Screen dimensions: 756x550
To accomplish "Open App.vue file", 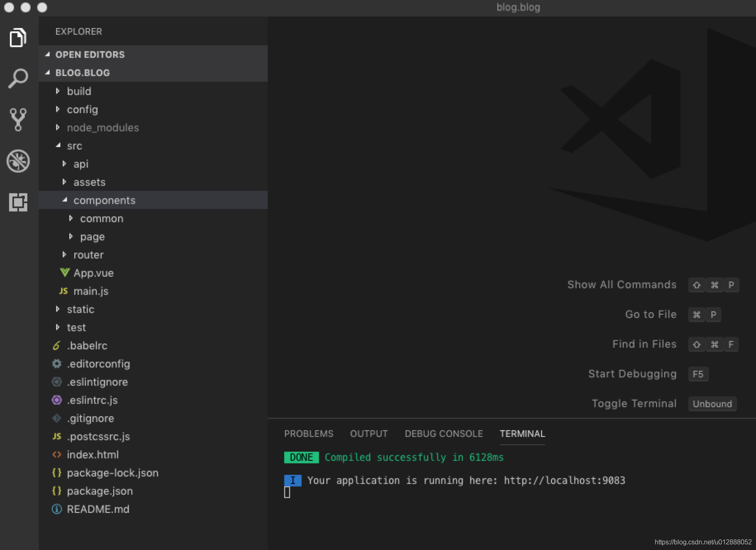I will 153,273.
